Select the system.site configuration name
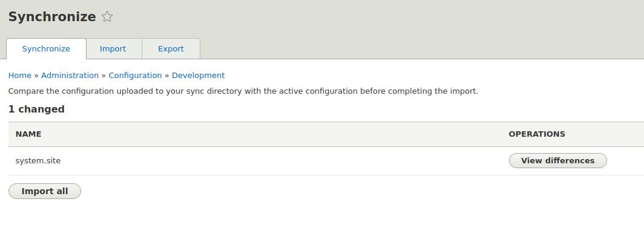644x245 pixels. point(38,161)
